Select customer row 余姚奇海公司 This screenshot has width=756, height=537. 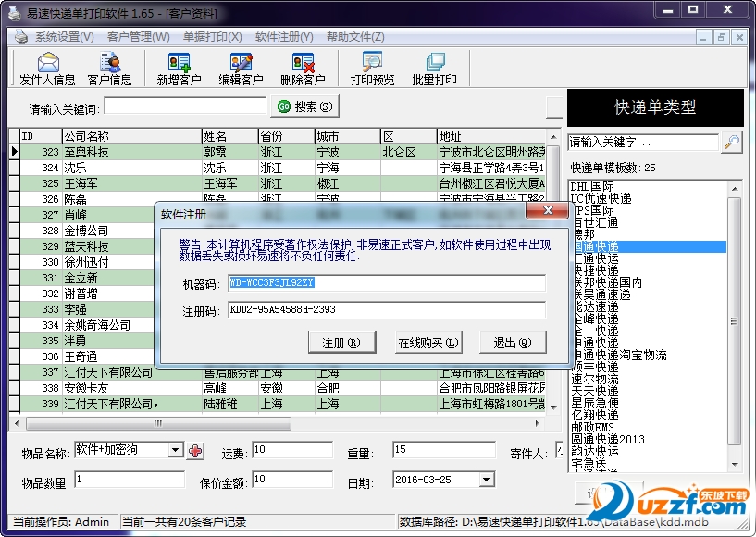(x=86, y=325)
